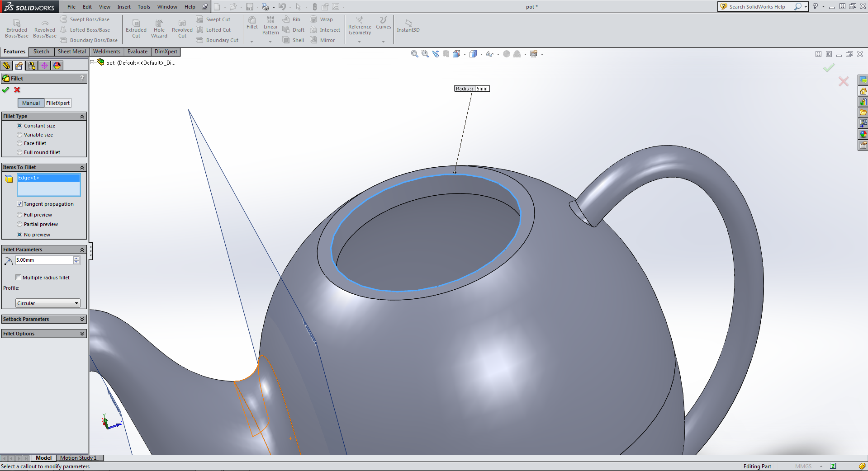Expand the pot part tree node

tap(92, 62)
